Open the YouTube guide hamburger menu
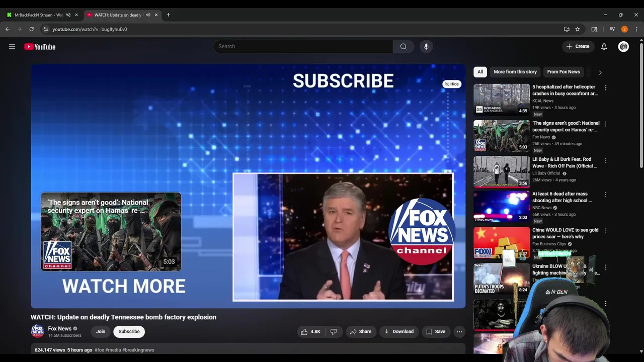This screenshot has height=362, width=644. pyautogui.click(x=12, y=47)
